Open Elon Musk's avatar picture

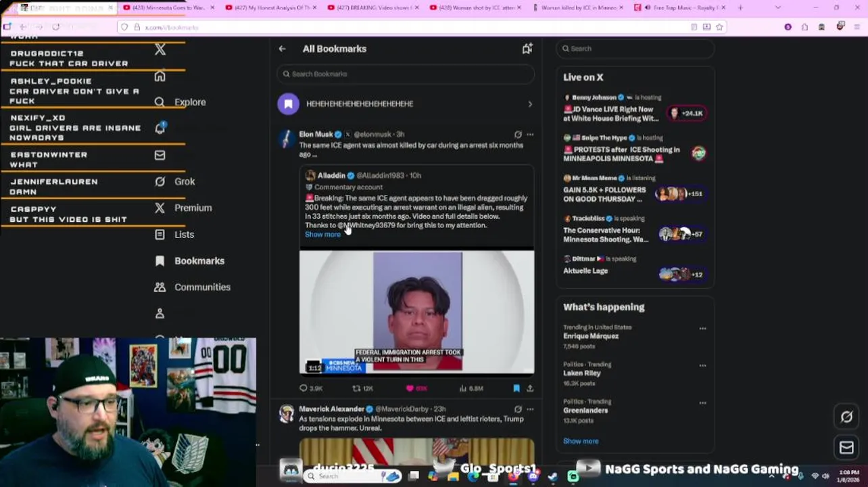click(x=287, y=139)
